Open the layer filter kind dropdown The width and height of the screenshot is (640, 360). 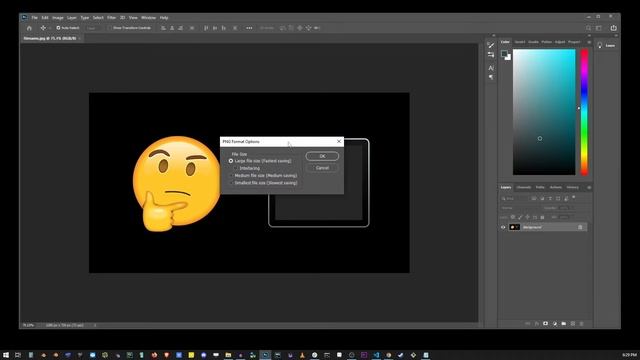[x=515, y=199]
